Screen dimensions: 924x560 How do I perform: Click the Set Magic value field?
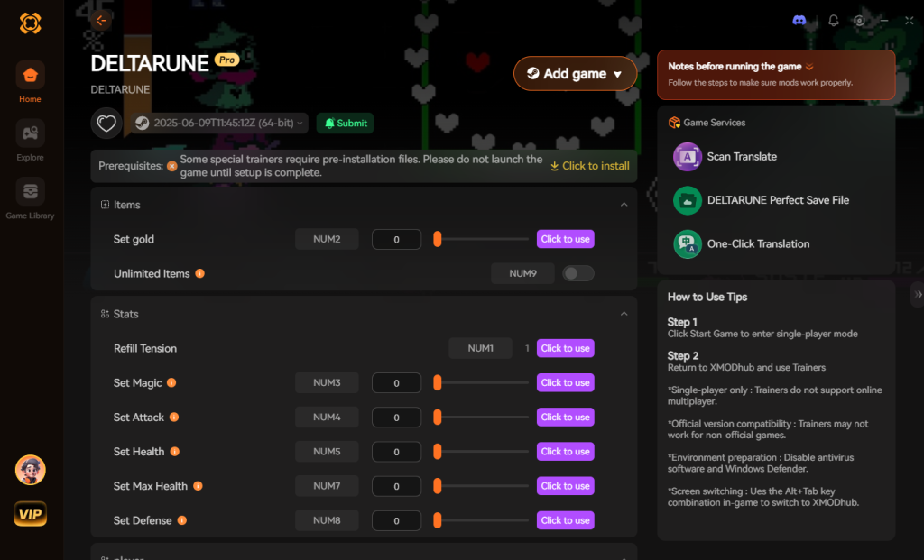pos(397,382)
